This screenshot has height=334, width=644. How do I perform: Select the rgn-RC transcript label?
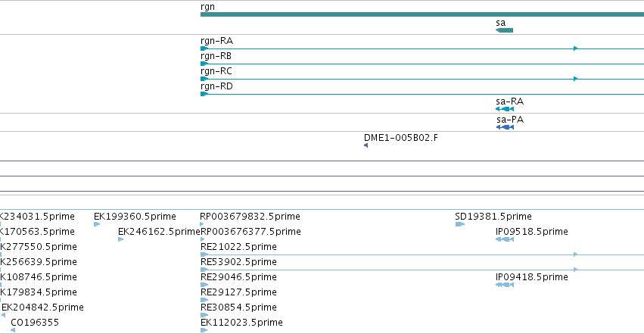point(216,71)
